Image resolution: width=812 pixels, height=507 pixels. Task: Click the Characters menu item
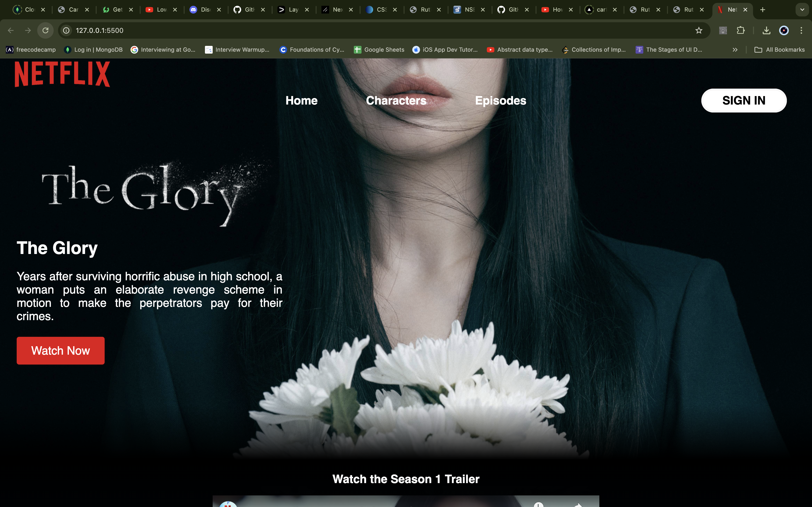click(396, 100)
